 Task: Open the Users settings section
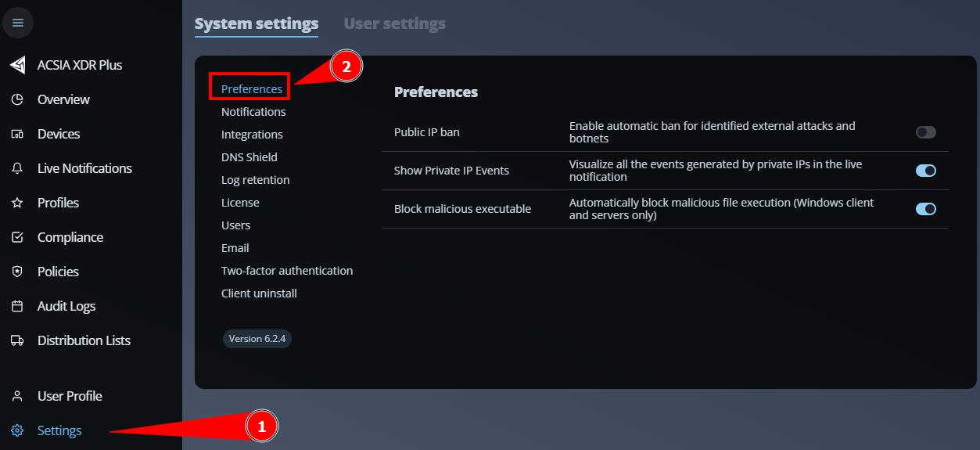(x=236, y=225)
